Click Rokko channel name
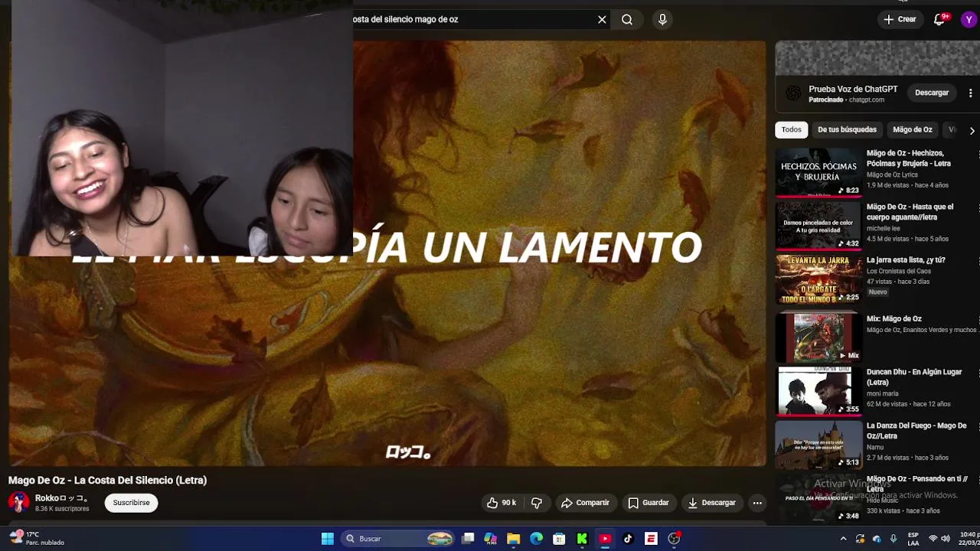 (62, 498)
